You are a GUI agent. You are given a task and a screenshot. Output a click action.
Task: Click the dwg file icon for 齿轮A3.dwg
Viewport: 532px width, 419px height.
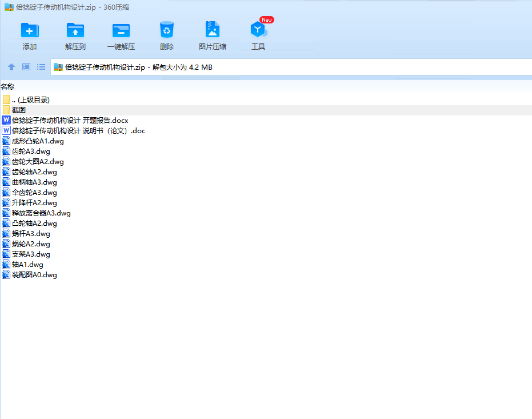(6, 151)
